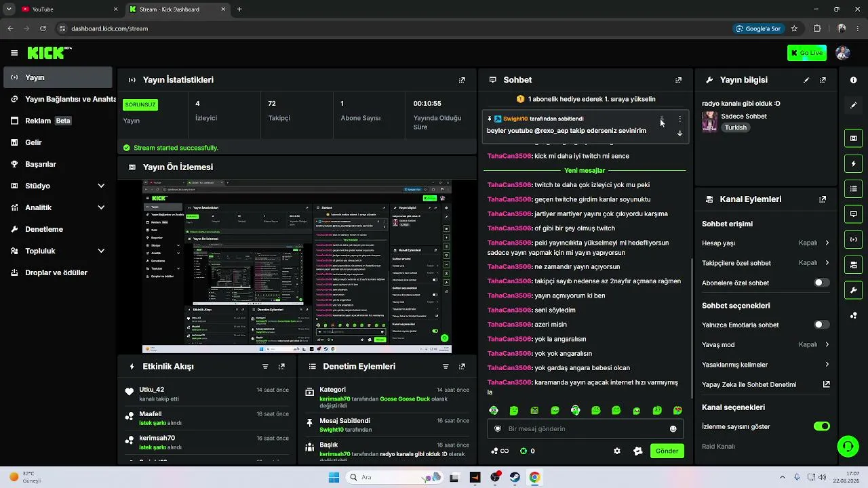
Task: Open Chrome tab search dropdown
Action: 9,9
